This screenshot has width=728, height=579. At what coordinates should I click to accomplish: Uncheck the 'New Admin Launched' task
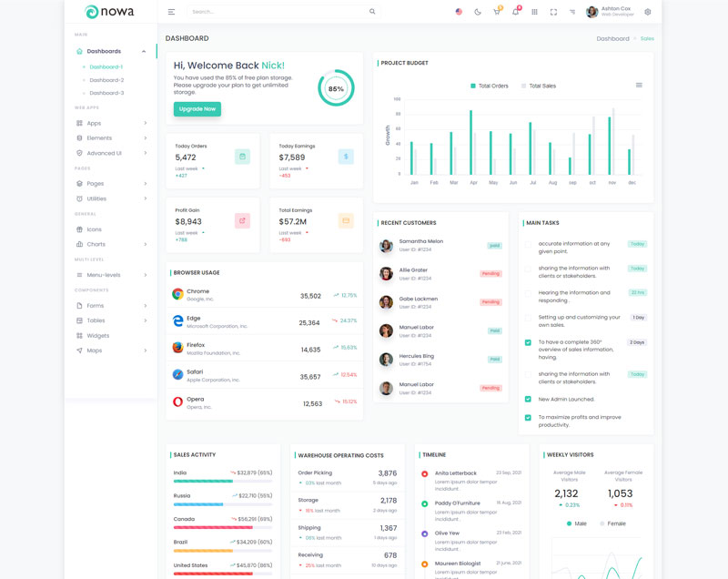(x=528, y=399)
